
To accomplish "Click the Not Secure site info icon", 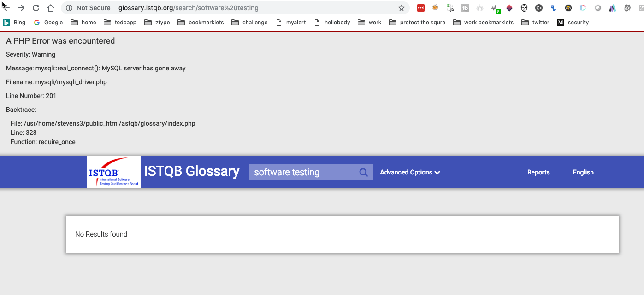I will 69,8.
